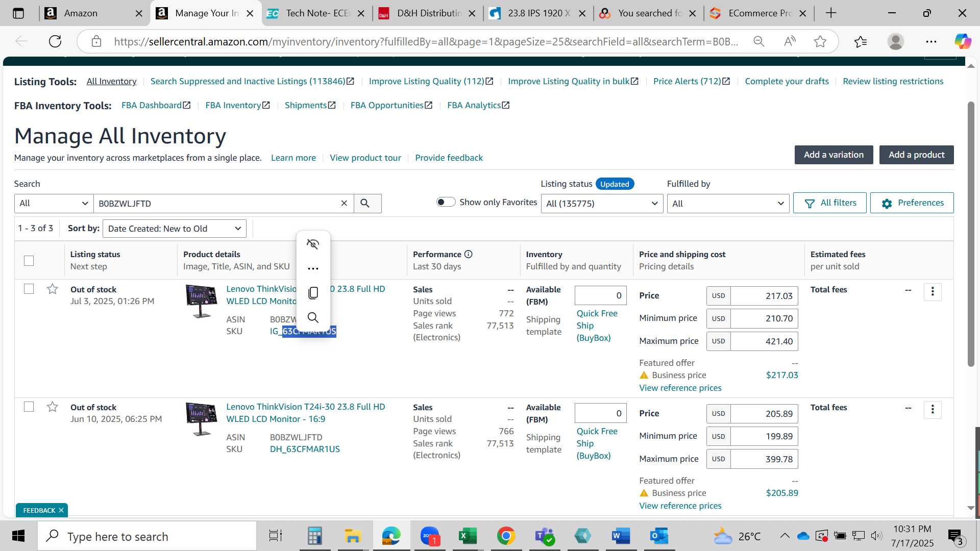
Task: Switch to You searched for tab
Action: tap(649, 13)
